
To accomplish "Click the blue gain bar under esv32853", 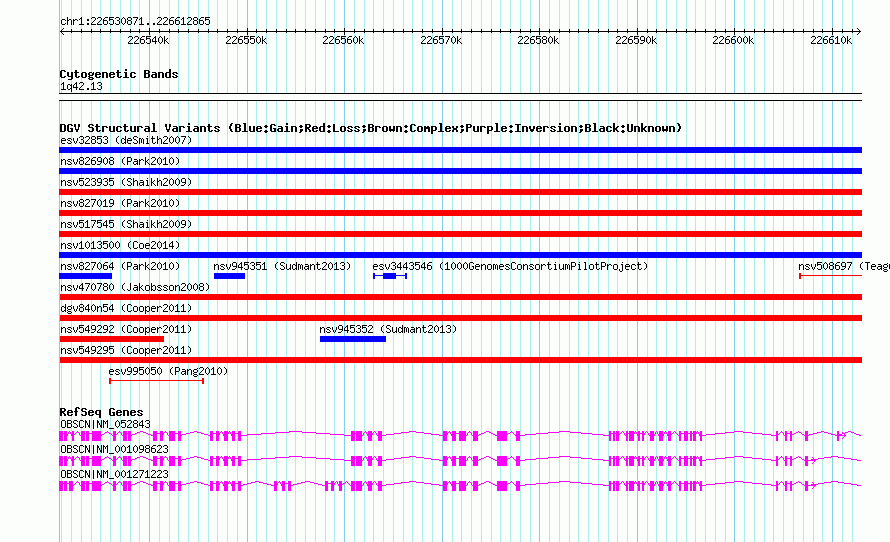I will (460, 150).
